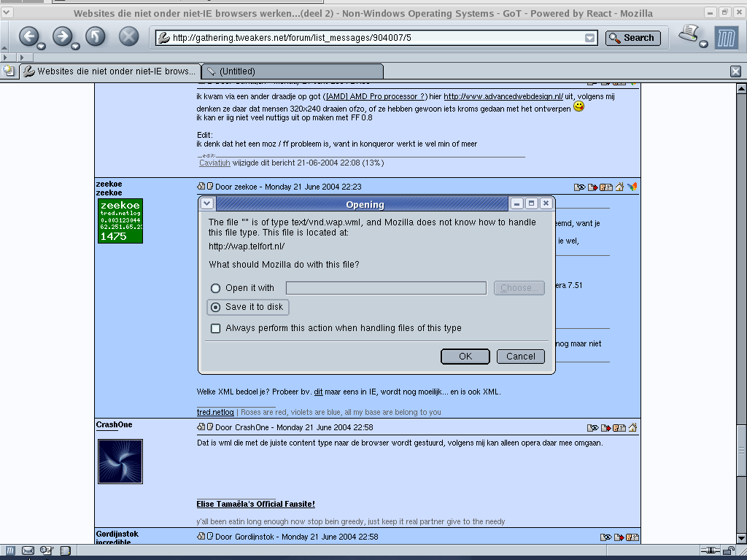The width and height of the screenshot is (747, 560).
Task: Go back to the previous page
Action: click(29, 36)
